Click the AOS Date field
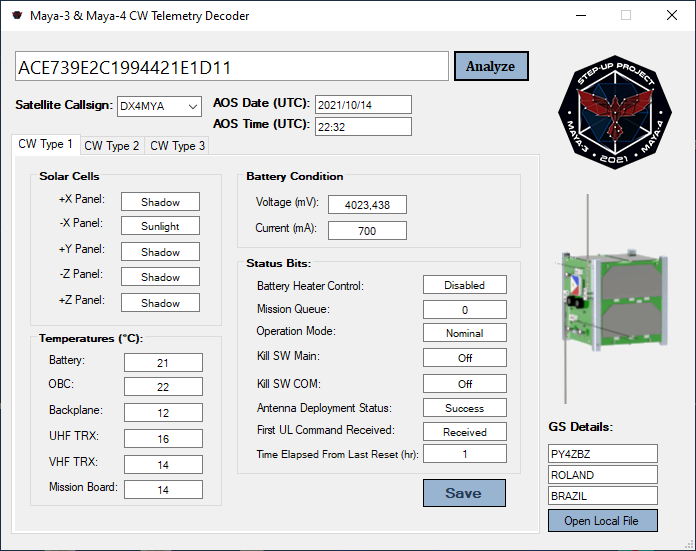Viewport: 696px width, 551px height. point(362,105)
